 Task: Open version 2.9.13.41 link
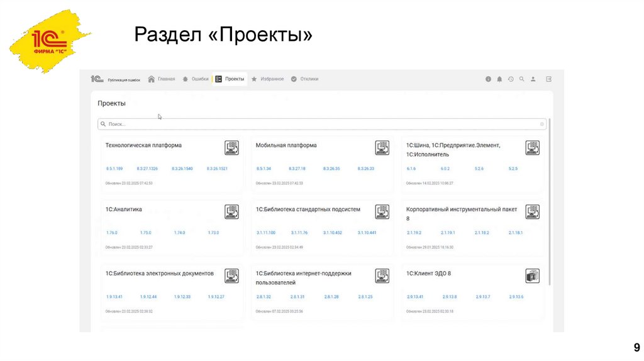[415, 296]
